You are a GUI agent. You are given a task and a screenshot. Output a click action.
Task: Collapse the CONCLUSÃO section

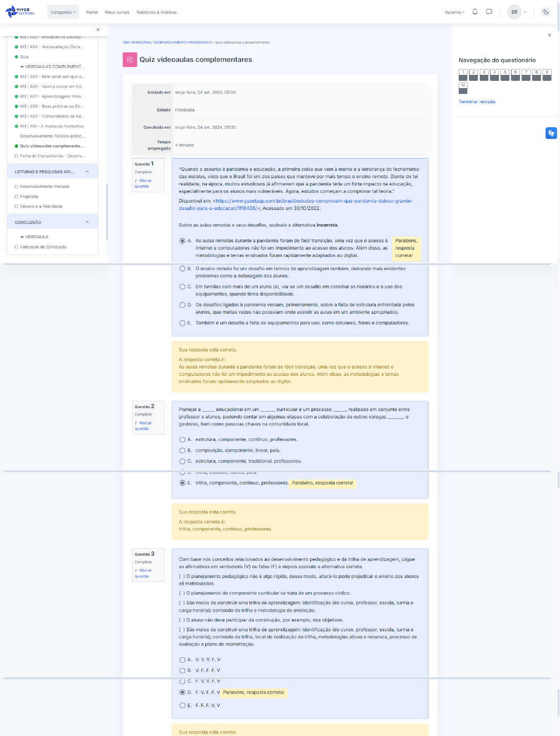tap(87, 222)
